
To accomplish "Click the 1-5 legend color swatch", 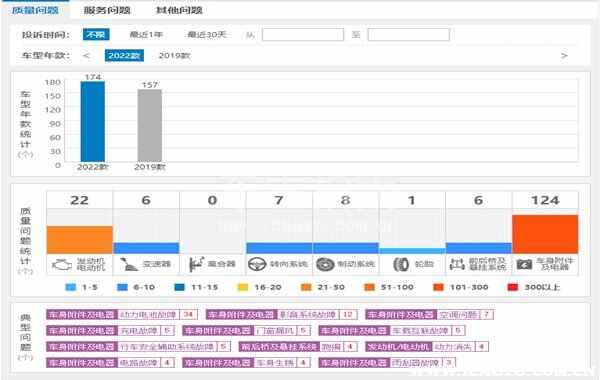I will tap(71, 287).
